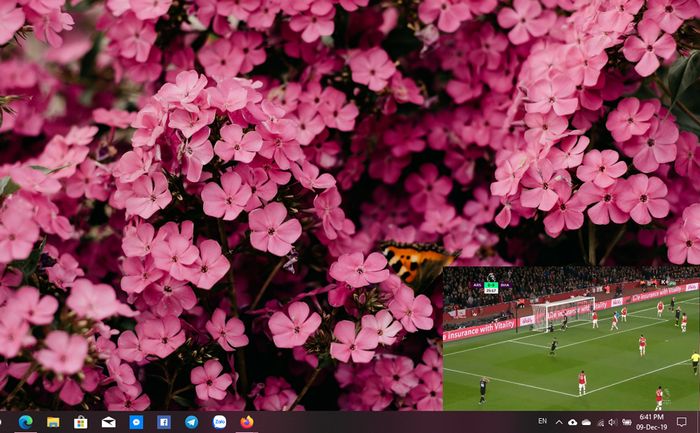700x433 pixels.
Task: Open the Action Center notifications icon
Action: click(682, 422)
